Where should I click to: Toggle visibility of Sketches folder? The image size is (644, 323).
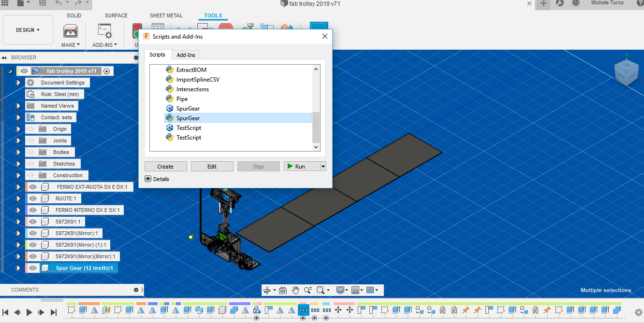click(x=30, y=164)
